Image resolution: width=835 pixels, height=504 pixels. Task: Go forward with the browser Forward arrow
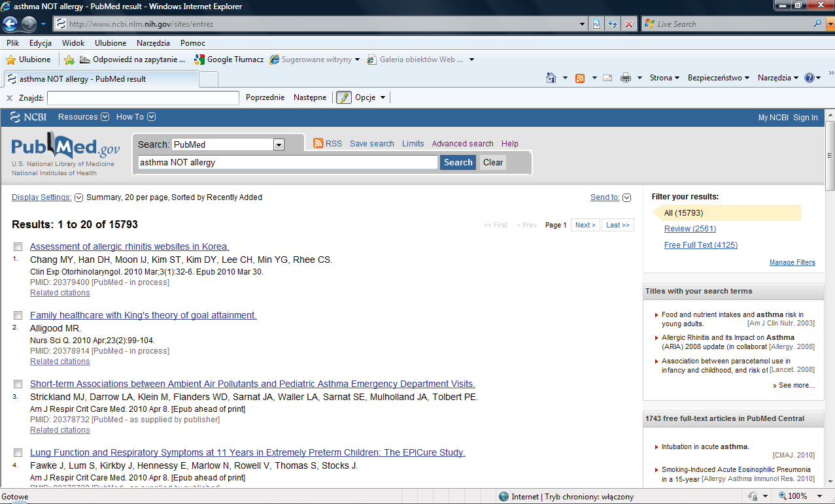click(29, 24)
